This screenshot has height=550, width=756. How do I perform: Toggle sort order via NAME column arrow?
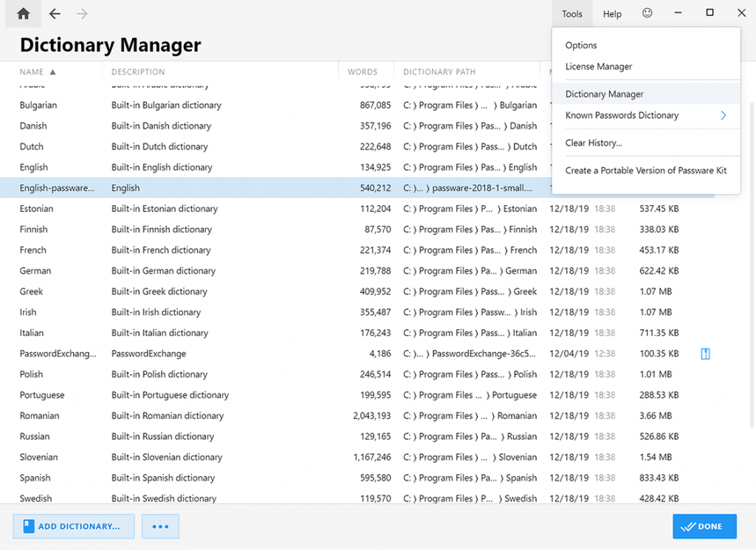coord(50,72)
